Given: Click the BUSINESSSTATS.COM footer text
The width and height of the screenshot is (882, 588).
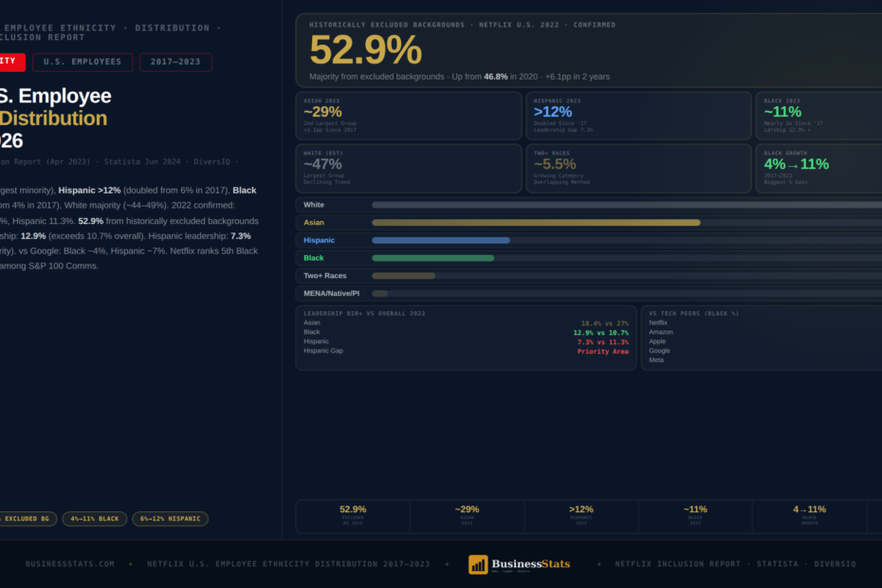Looking at the screenshot, I should (x=70, y=563).
